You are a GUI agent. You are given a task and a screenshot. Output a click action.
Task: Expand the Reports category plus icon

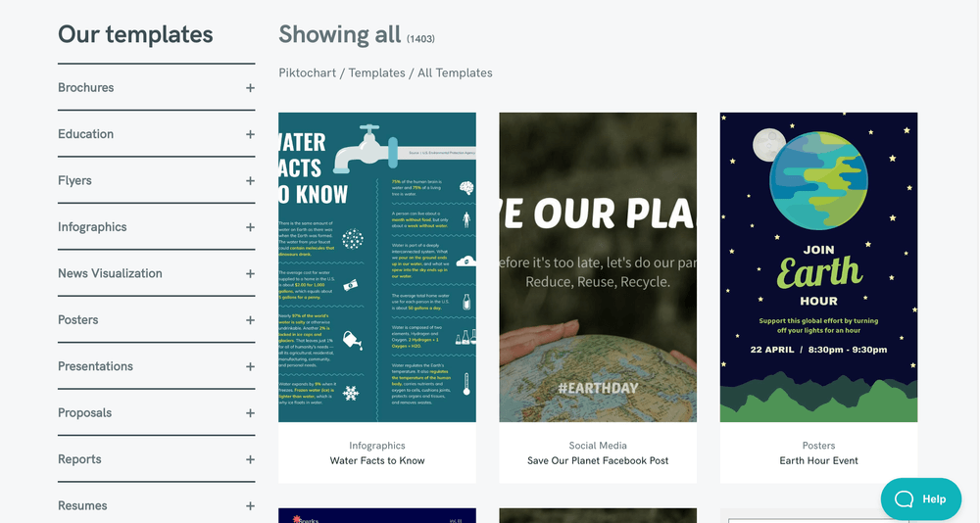coord(250,459)
